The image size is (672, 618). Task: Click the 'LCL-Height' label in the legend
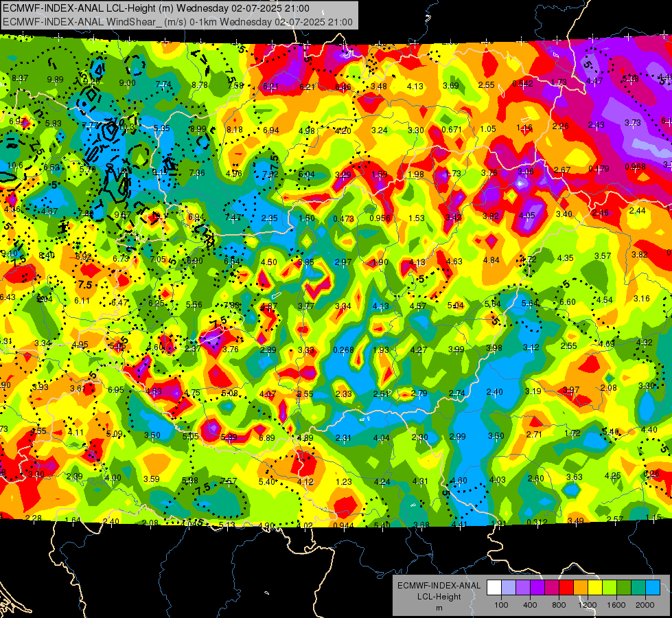coord(439,597)
